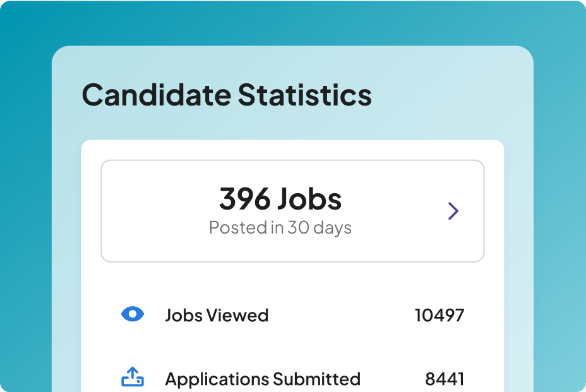586x392 pixels.
Task: Open the Jobs Viewed row label
Action: [217, 315]
